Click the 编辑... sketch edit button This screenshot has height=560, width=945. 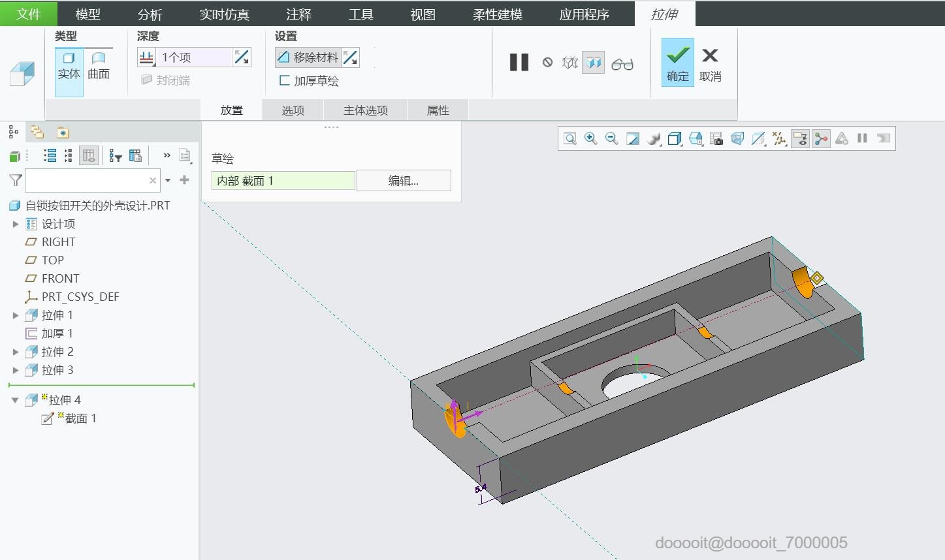[403, 180]
